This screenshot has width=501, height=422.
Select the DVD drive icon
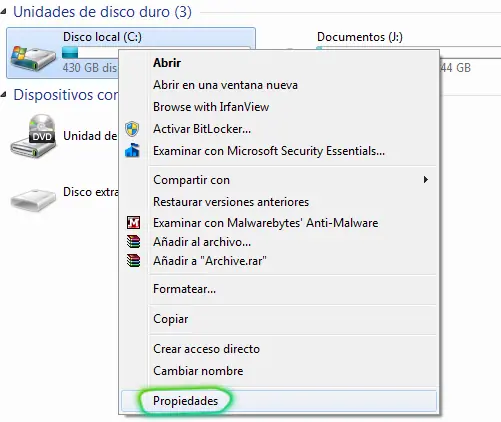click(33, 136)
